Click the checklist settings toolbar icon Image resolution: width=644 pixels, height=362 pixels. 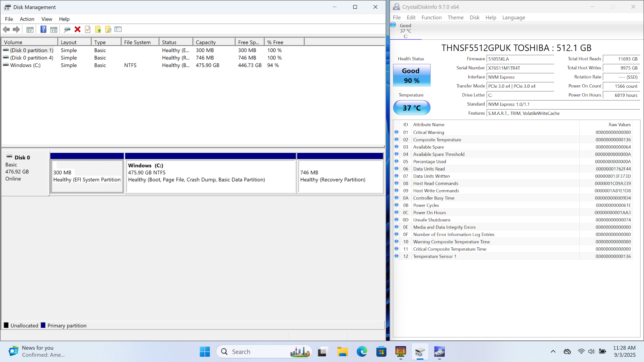(x=118, y=29)
